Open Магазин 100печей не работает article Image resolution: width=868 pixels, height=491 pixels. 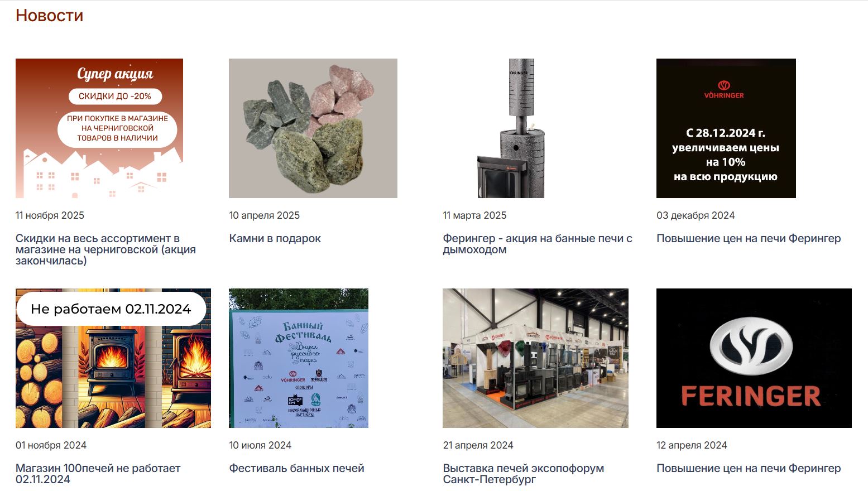[98, 474]
